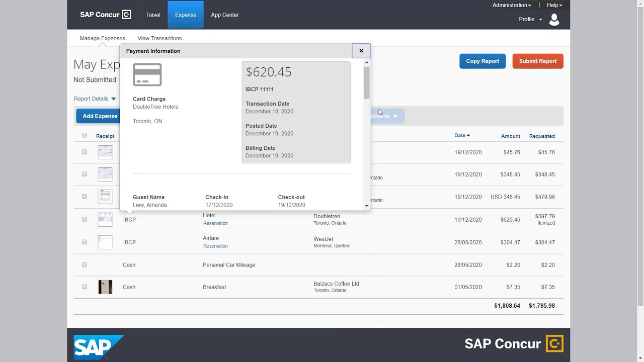
Task: Open receipt thumbnail for $45.76 expense
Action: click(105, 152)
